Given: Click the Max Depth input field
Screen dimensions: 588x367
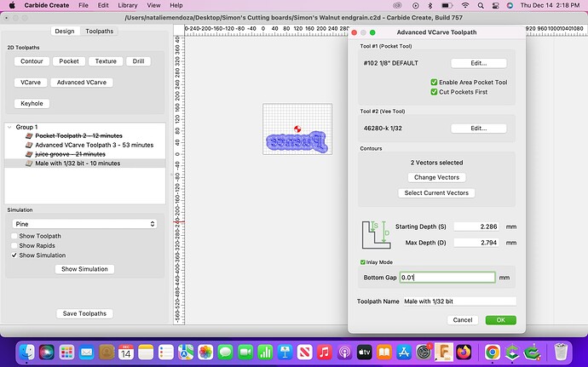Looking at the screenshot, I should coord(476,243).
